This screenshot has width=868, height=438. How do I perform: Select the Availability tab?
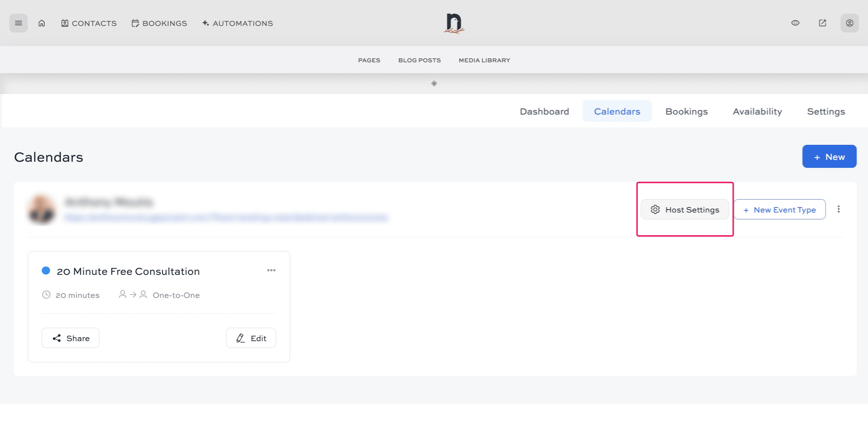757,111
